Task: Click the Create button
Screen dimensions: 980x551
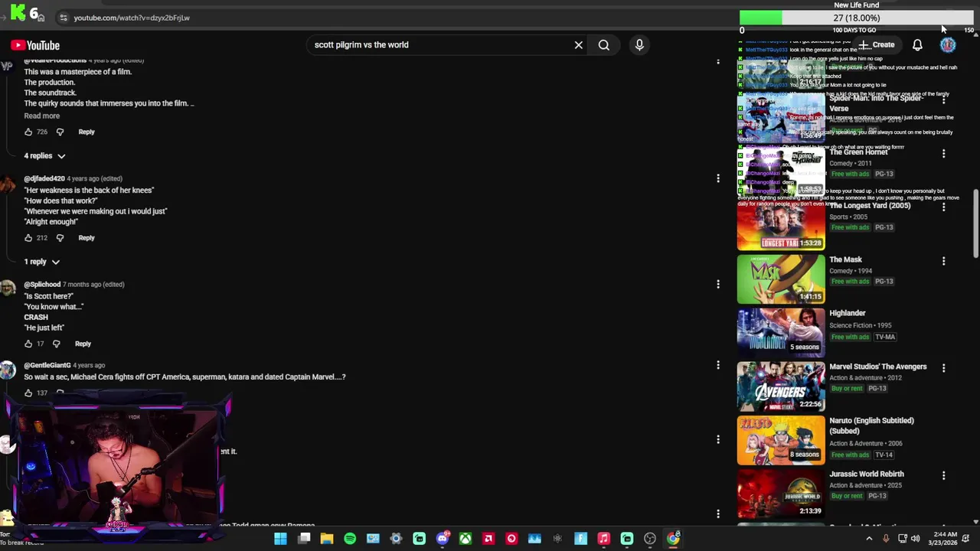Action: tap(877, 45)
